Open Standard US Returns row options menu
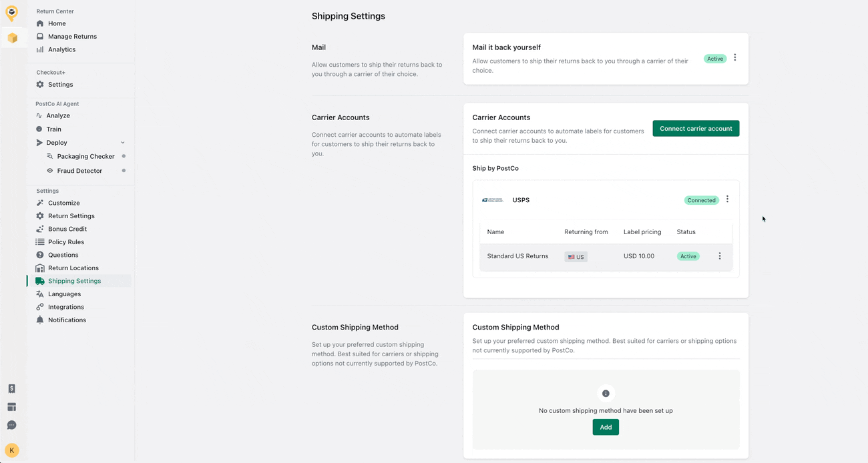The image size is (868, 463). click(719, 256)
